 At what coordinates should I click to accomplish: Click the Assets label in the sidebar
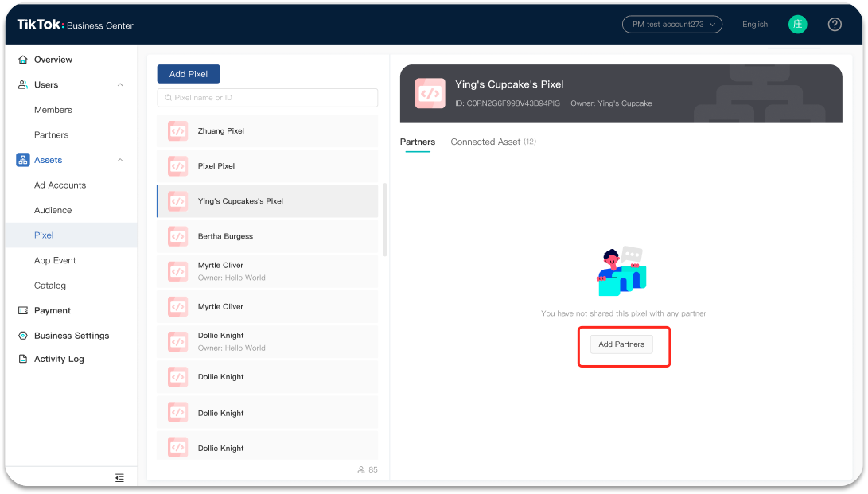pyautogui.click(x=49, y=160)
